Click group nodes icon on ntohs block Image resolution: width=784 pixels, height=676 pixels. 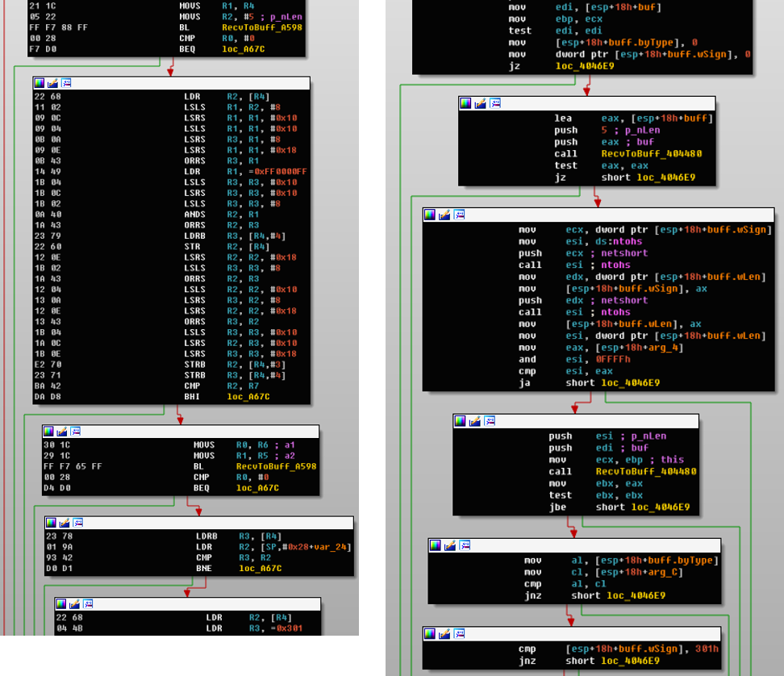460,215
